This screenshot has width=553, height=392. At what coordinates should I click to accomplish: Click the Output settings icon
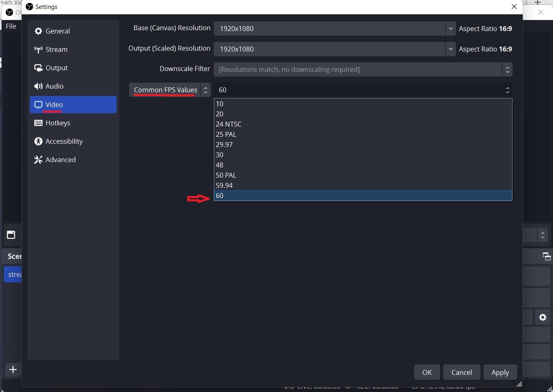coord(38,68)
